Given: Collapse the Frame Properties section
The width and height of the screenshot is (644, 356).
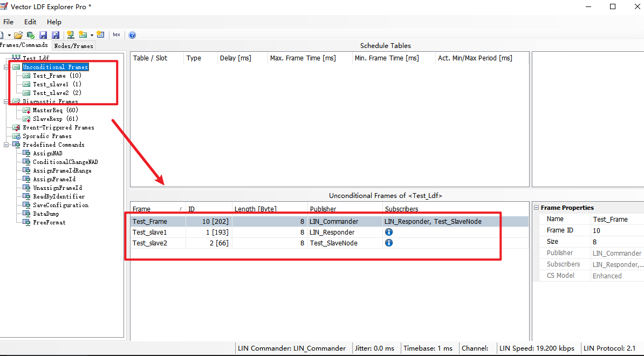Looking at the screenshot, I should pos(536,208).
